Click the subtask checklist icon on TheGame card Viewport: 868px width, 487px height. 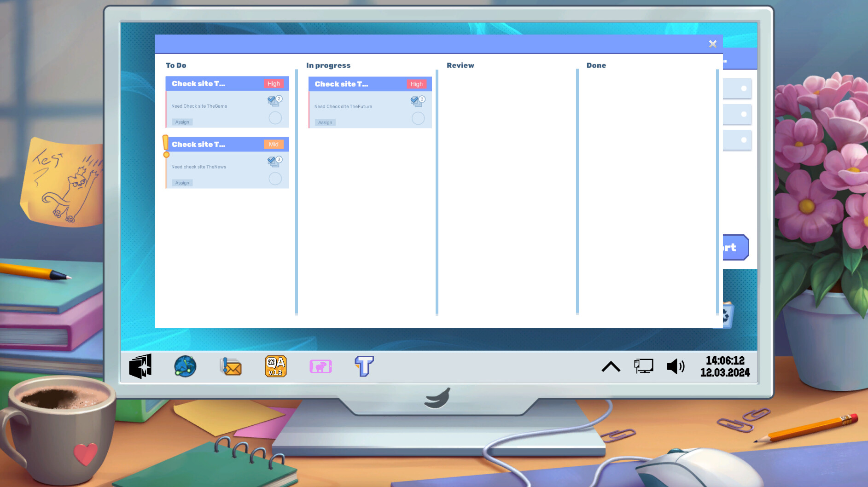pyautogui.click(x=273, y=100)
